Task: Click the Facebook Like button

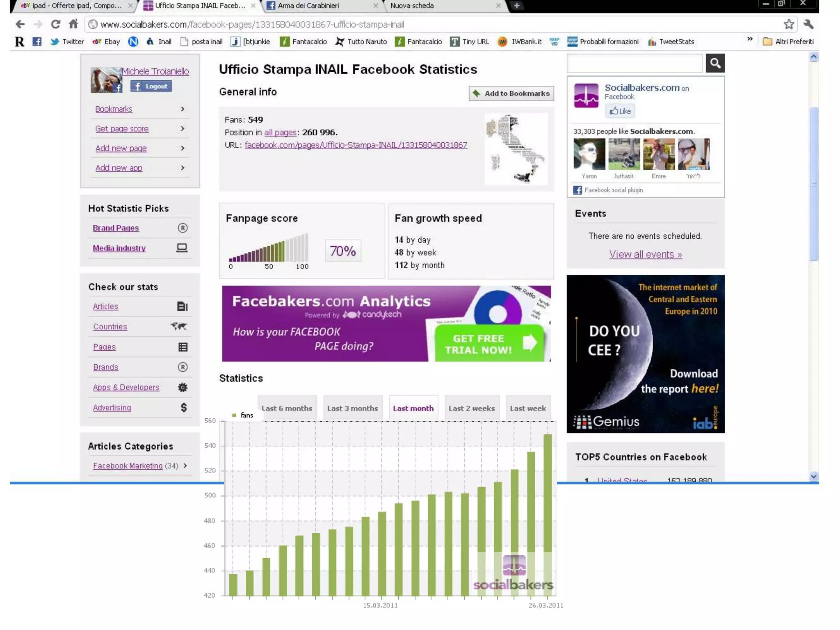Action: point(620,111)
